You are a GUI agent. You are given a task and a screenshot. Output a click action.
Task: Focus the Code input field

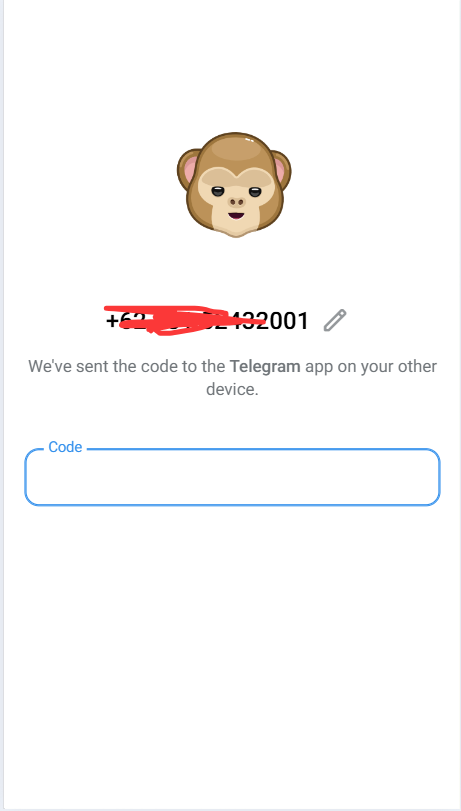pyautogui.click(x=232, y=477)
